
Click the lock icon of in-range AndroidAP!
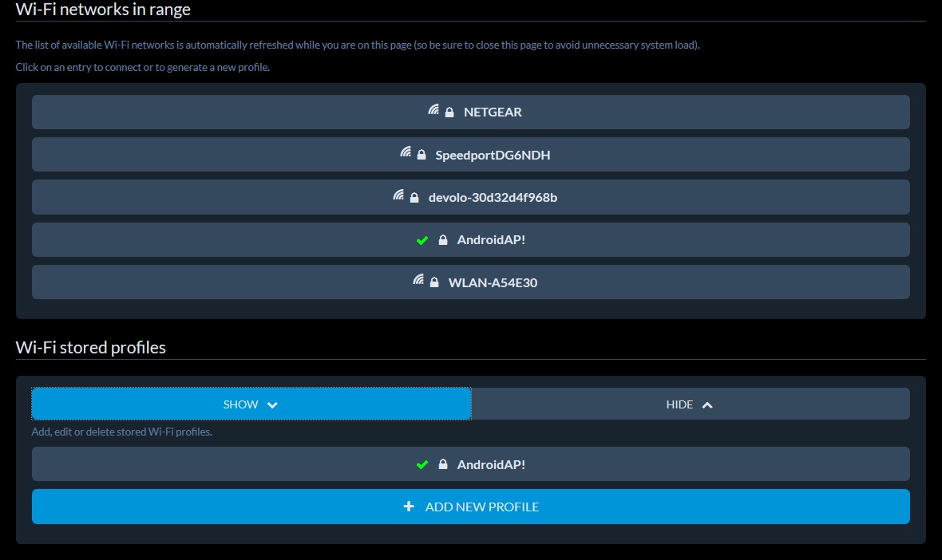(x=443, y=240)
